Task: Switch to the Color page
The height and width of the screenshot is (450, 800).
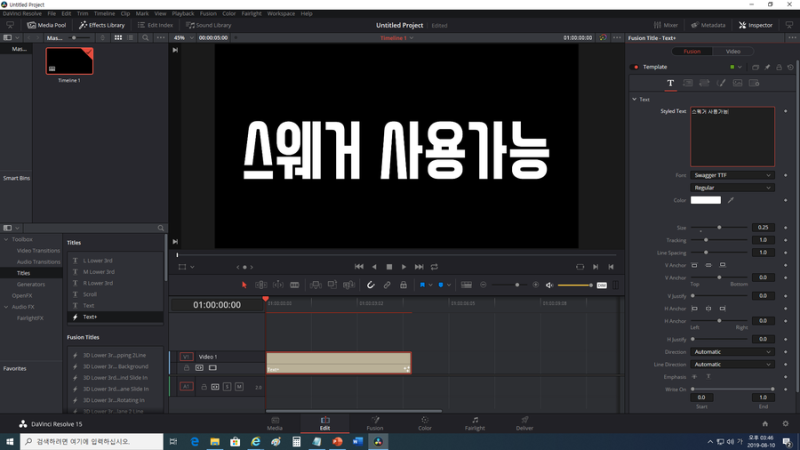Action: tap(424, 423)
